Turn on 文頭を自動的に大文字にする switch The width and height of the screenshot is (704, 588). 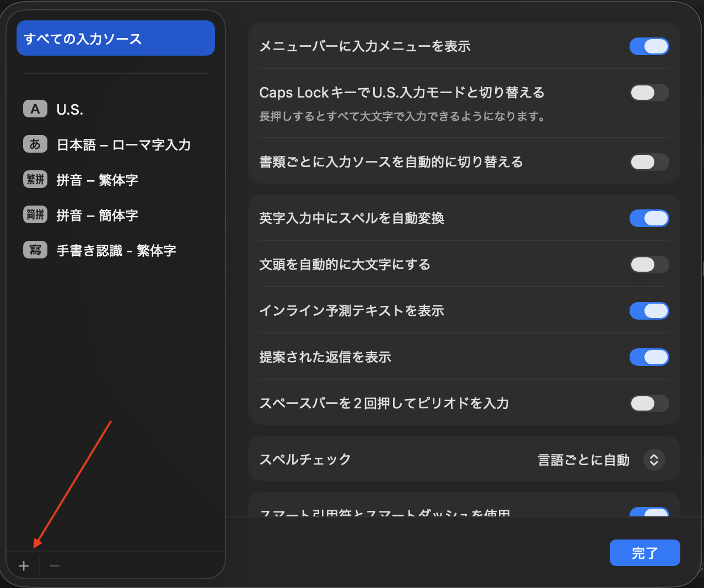pos(649,265)
